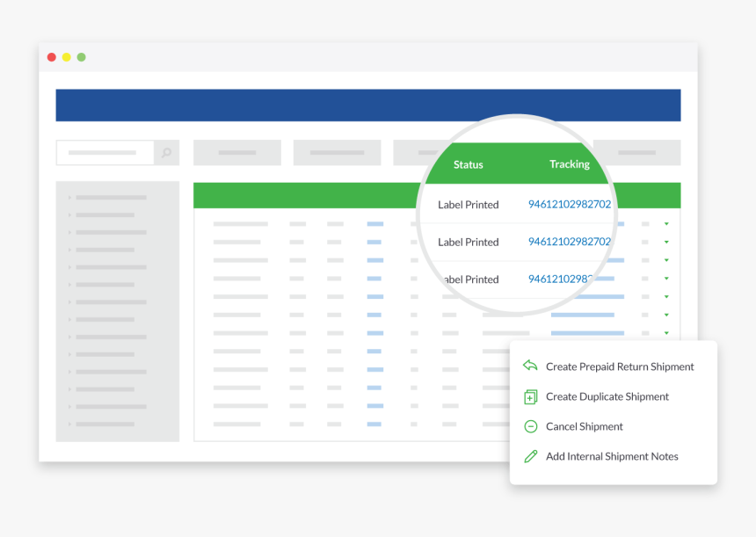Screen dimensions: 756x537
Task: Select the green pencil icon for shipment notes
Action: 530,456
